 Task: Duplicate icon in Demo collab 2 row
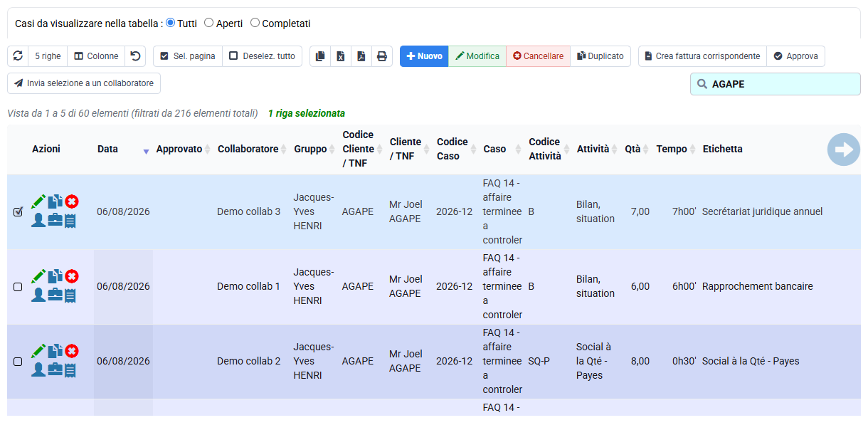point(55,351)
